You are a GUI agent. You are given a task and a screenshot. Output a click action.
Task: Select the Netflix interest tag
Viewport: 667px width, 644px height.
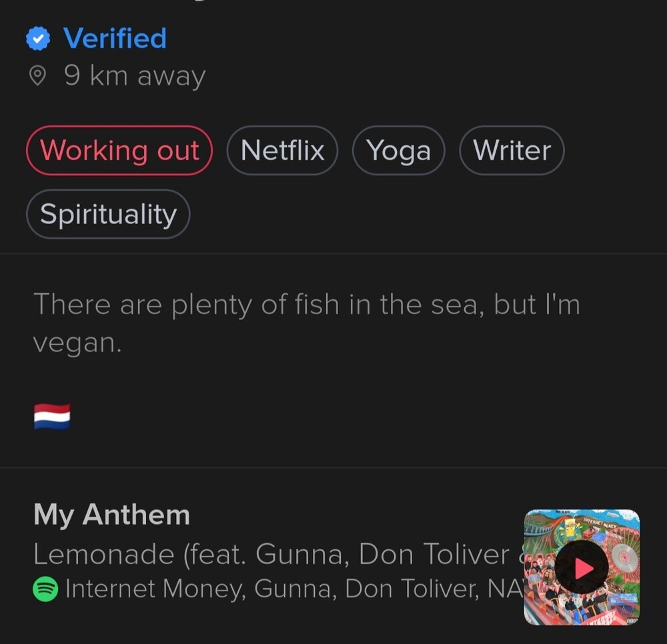(x=282, y=151)
